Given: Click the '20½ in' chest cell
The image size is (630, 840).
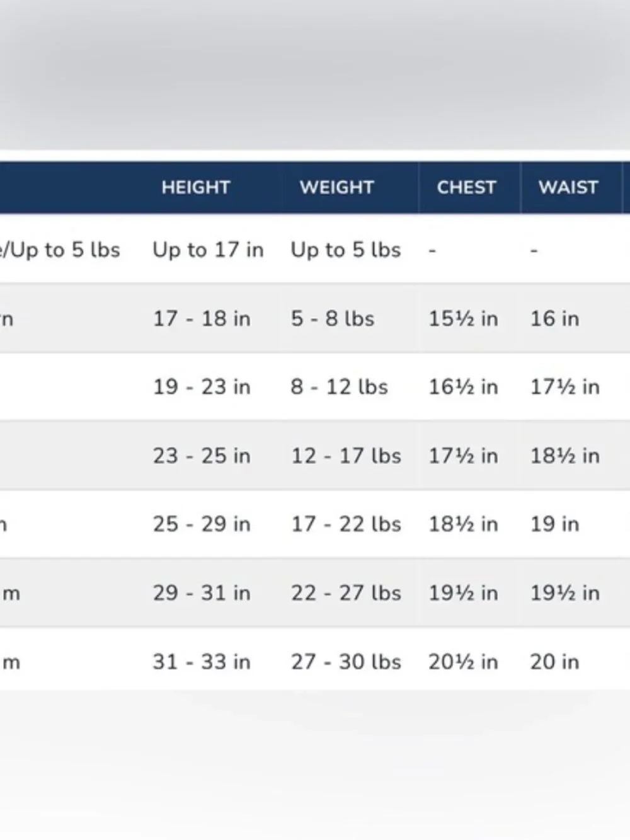Looking at the screenshot, I should click(x=463, y=661).
